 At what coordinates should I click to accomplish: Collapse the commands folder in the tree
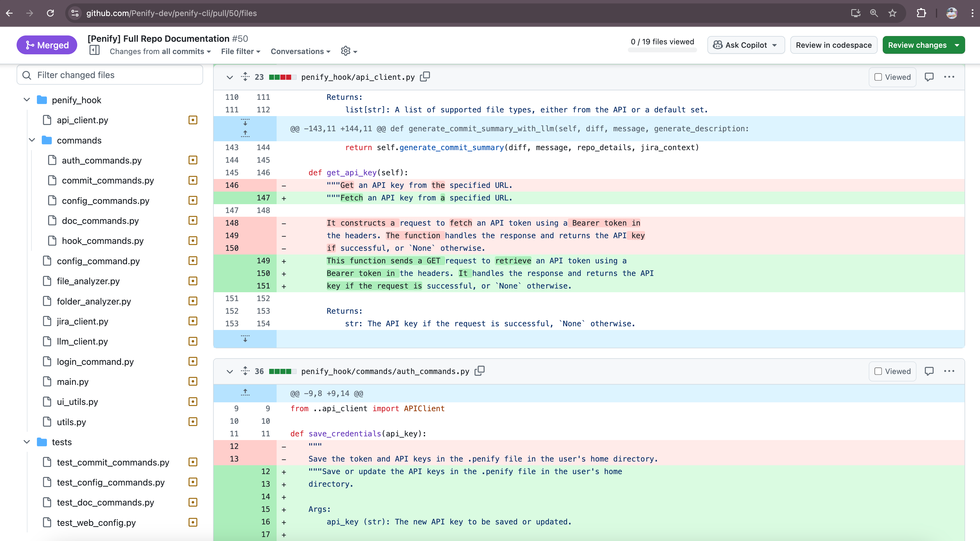tap(32, 140)
